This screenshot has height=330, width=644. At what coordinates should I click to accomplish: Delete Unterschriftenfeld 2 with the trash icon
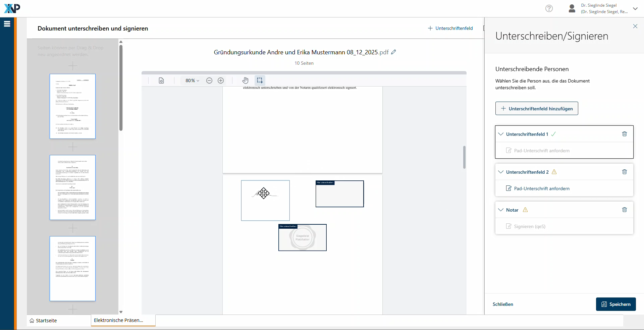coord(624,172)
